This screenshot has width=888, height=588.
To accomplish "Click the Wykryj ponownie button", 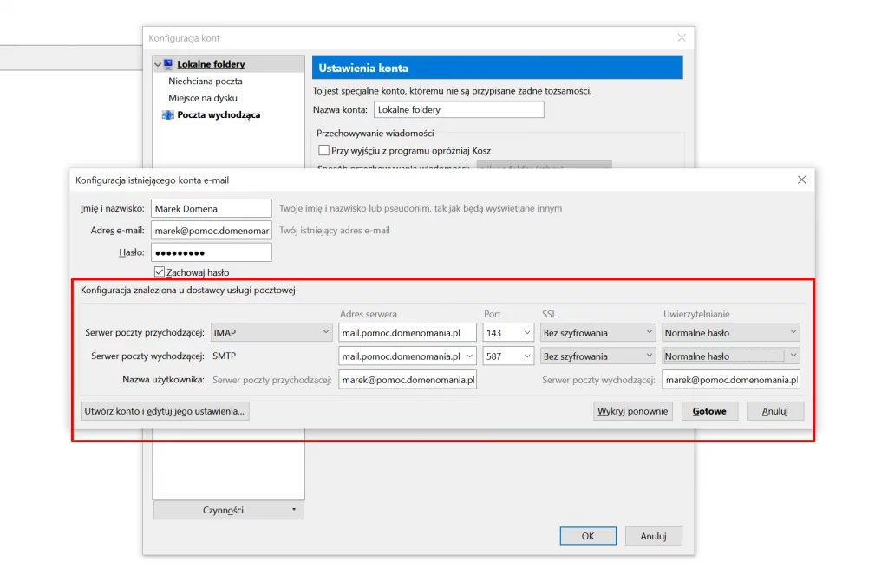I will [633, 411].
